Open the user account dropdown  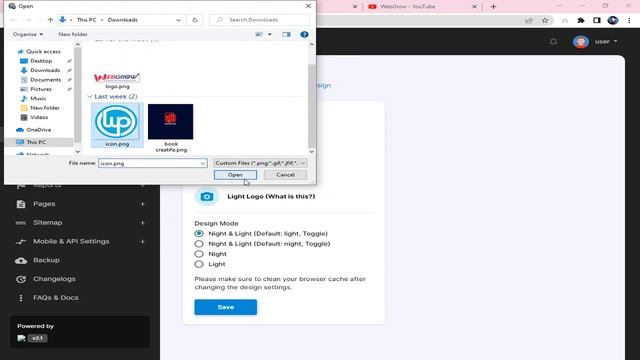click(596, 42)
